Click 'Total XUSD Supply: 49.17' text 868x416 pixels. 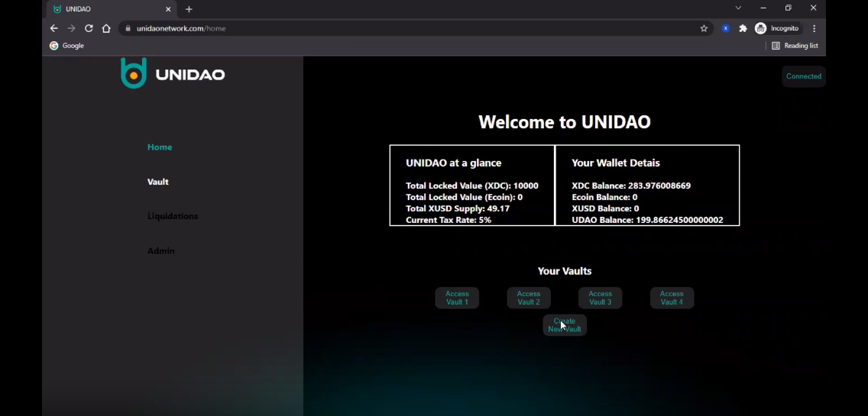coord(457,208)
